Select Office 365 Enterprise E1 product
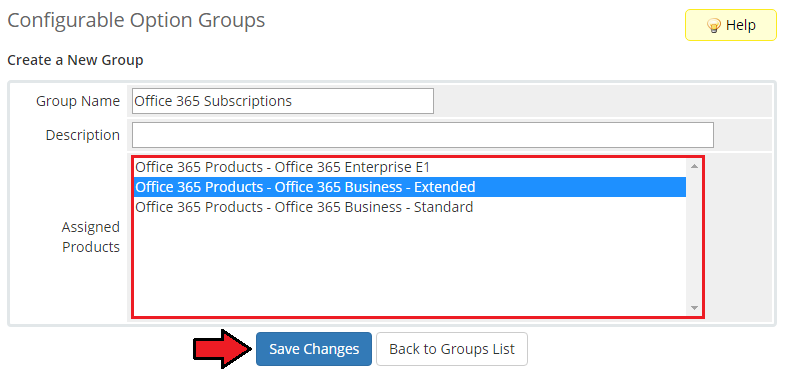The height and width of the screenshot is (378, 788). click(x=410, y=167)
